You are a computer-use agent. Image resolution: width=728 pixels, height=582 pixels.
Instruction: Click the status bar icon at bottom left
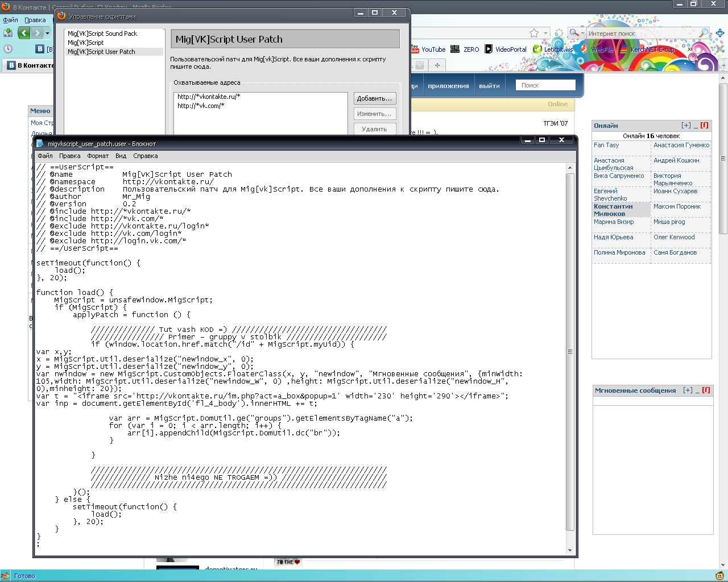[6, 576]
